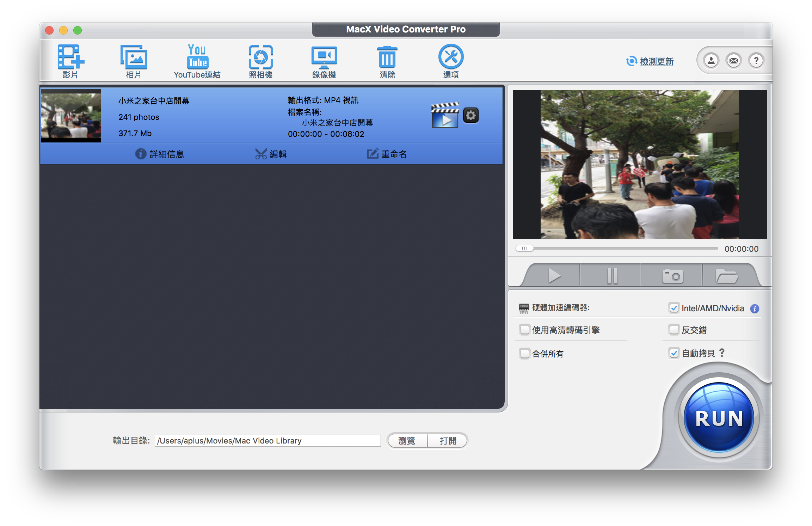Toggle Intel/AMD/Nvidia hardware acceleration checkbox
Image resolution: width=812 pixels, height=526 pixels.
coord(674,308)
